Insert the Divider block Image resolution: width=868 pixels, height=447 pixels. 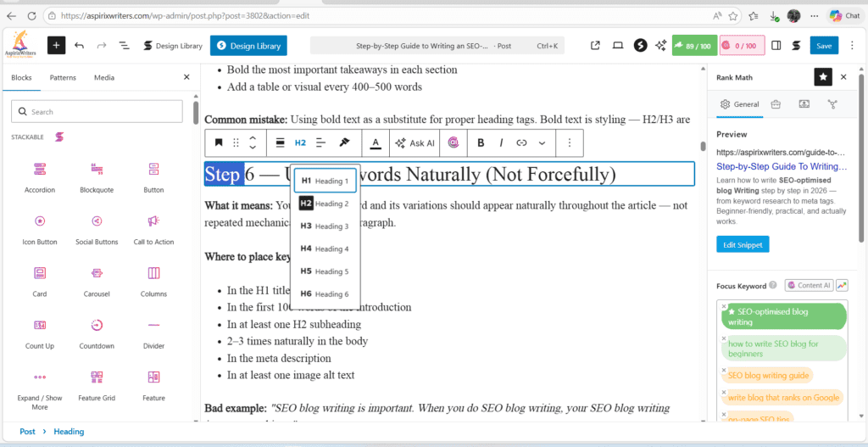pyautogui.click(x=153, y=333)
